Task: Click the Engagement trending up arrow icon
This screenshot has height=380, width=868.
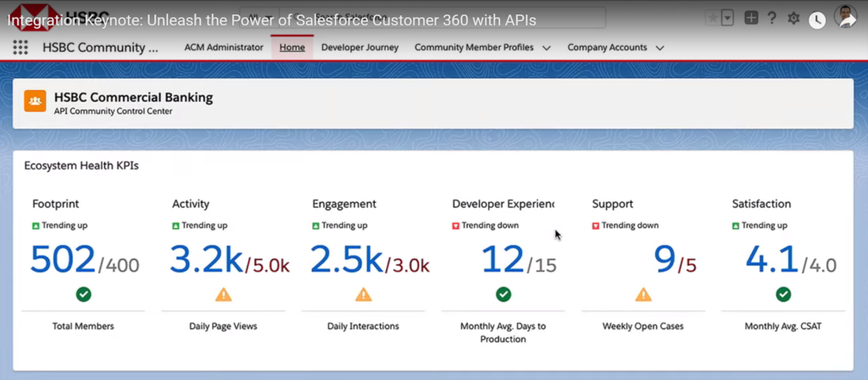Action: click(315, 226)
